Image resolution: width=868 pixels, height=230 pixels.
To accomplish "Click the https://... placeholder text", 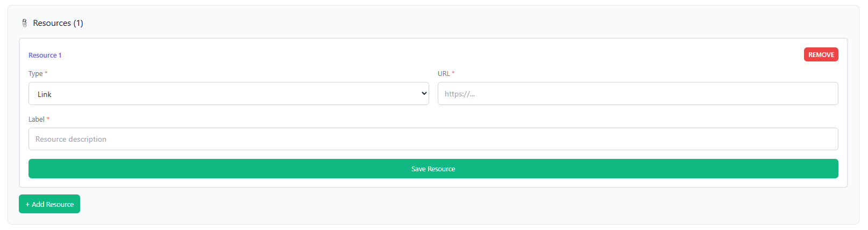I will [460, 94].
